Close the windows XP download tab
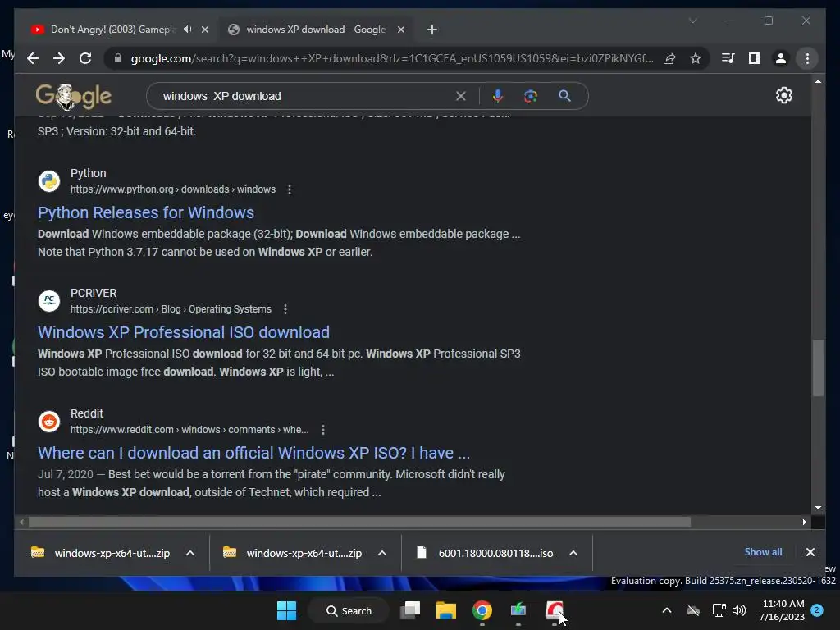The height and width of the screenshot is (630, 840). (400, 30)
